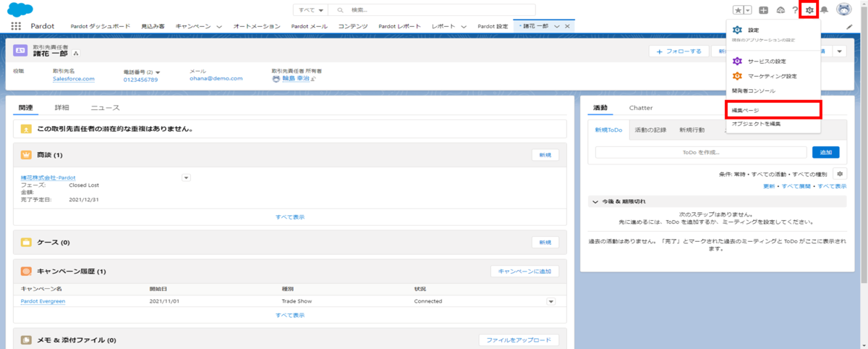
Task: Open the 諸花 一郎 tab dropdown chevron
Action: pyautogui.click(x=557, y=26)
